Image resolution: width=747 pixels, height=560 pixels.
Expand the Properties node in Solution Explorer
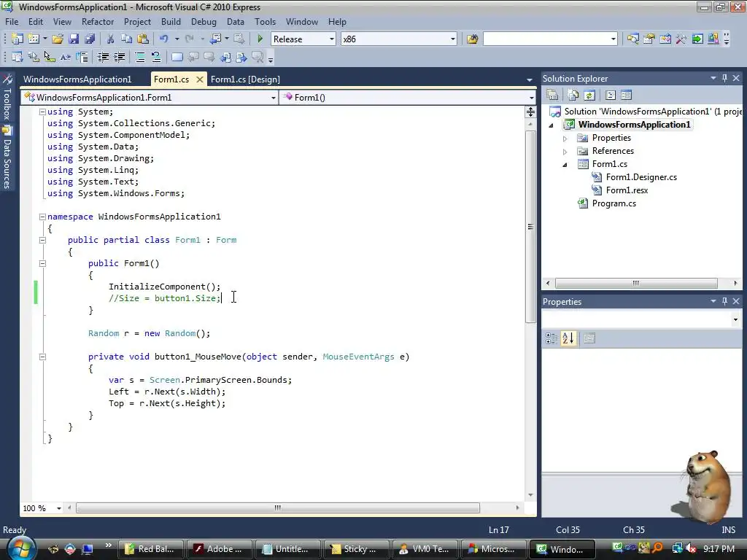pos(565,139)
